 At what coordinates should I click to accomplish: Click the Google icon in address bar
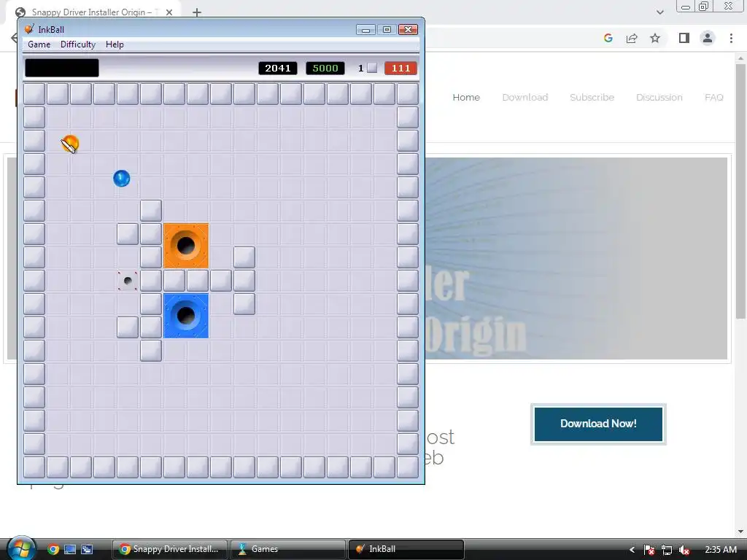[608, 38]
